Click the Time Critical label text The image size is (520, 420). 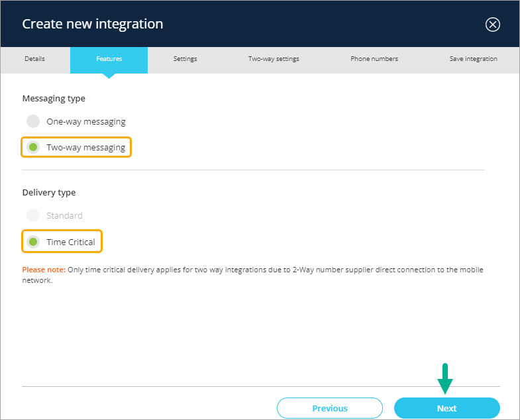pos(71,242)
